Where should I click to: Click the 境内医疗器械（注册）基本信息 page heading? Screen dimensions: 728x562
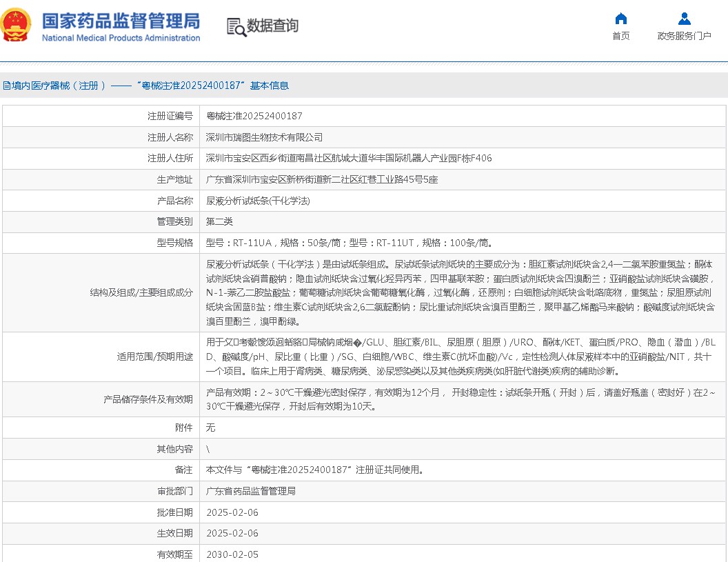click(146, 86)
